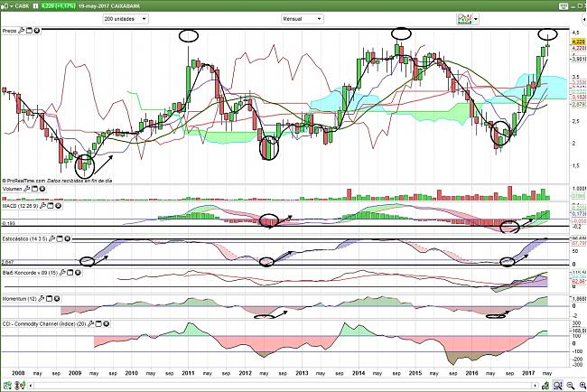The image size is (587, 392).
Task: Close the Precio panel
Action: pos(37,31)
